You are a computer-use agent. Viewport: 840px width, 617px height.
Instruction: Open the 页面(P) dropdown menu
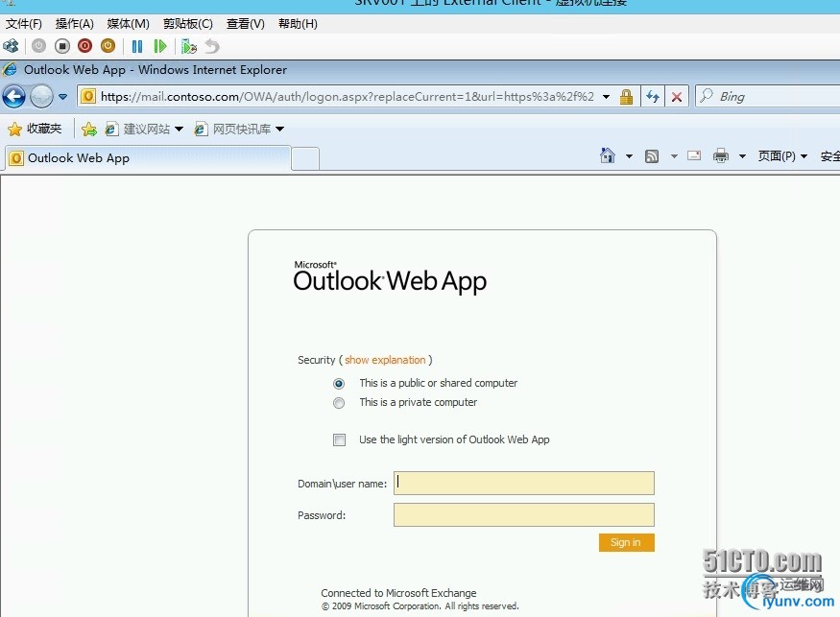point(782,156)
